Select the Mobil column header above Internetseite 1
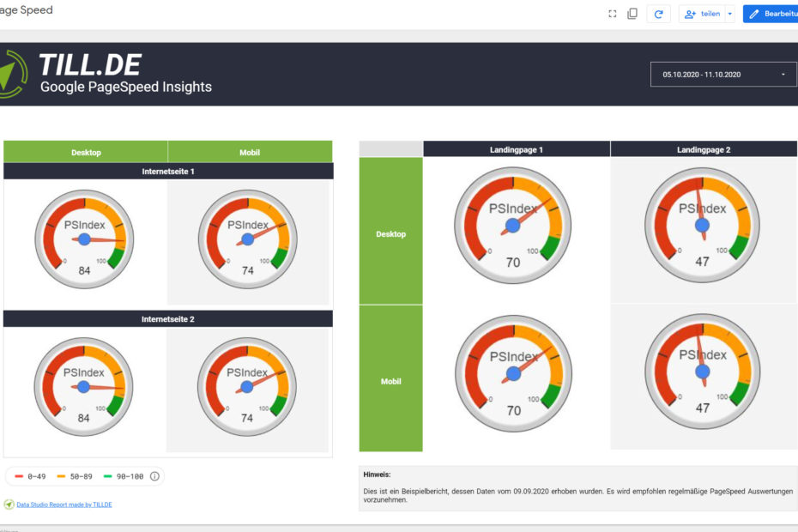798x532 pixels. [250, 152]
